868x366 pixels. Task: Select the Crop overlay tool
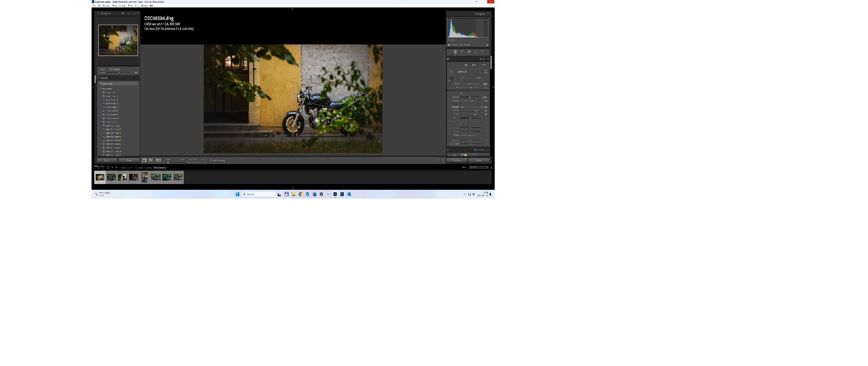(462, 52)
